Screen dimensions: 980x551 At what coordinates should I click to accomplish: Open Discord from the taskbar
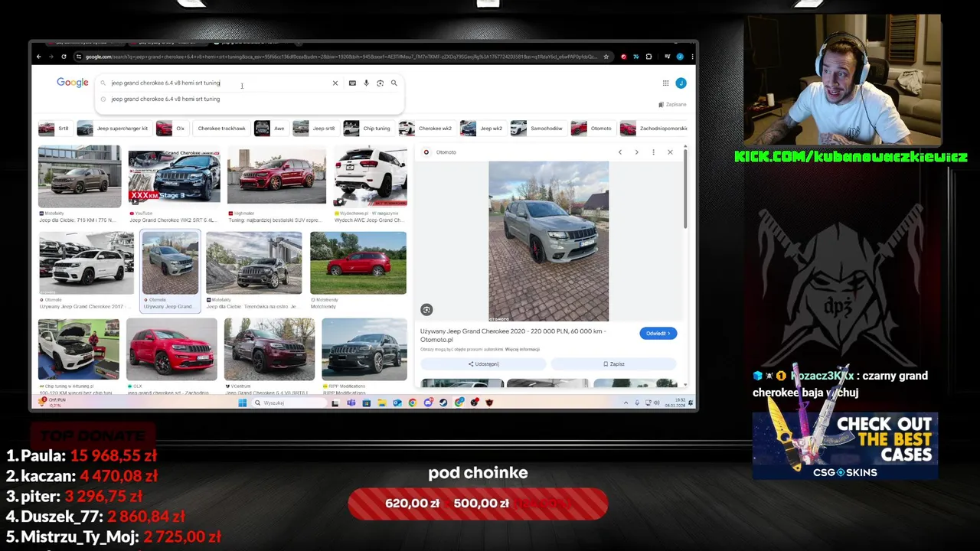(428, 403)
